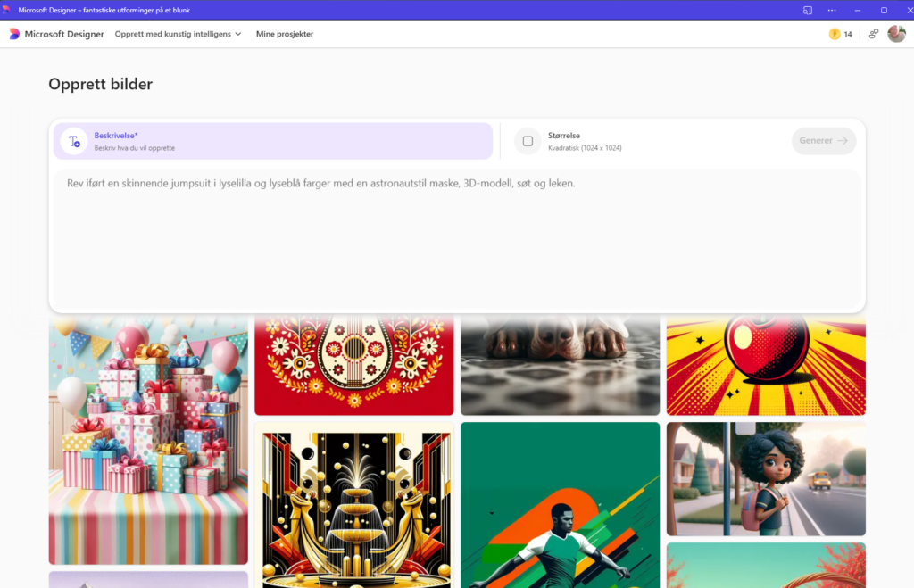
Task: Click the text-add icon in Beskrivelse
Action: (x=74, y=141)
